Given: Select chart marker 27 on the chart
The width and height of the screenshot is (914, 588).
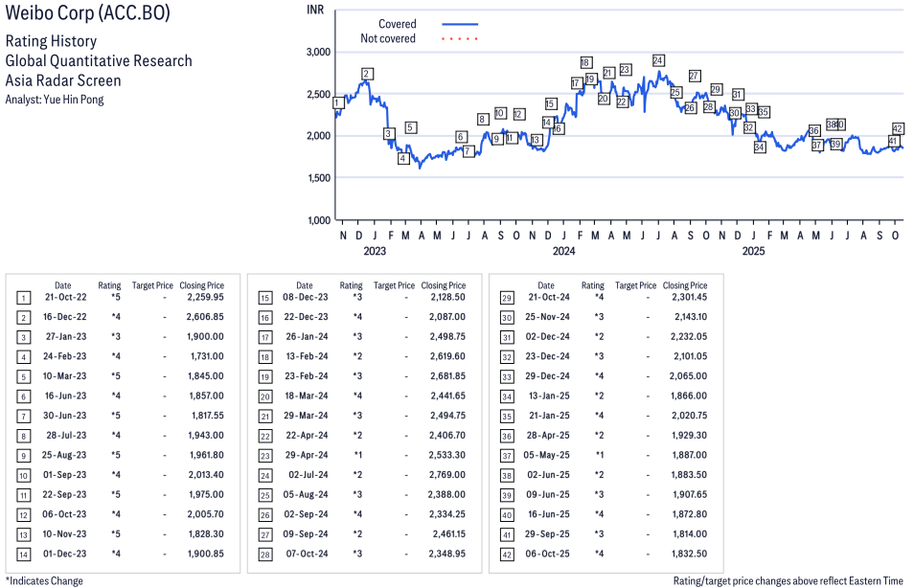Looking at the screenshot, I should point(695,76).
